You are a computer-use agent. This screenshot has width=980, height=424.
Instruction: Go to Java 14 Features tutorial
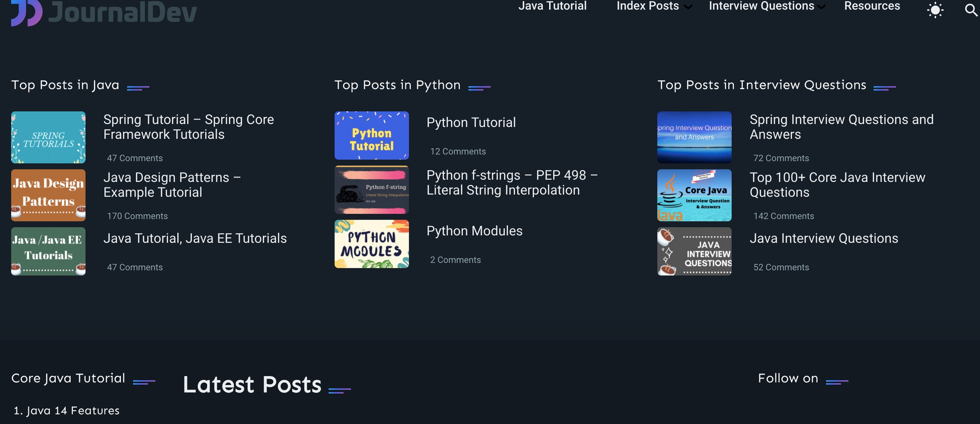coord(72,410)
